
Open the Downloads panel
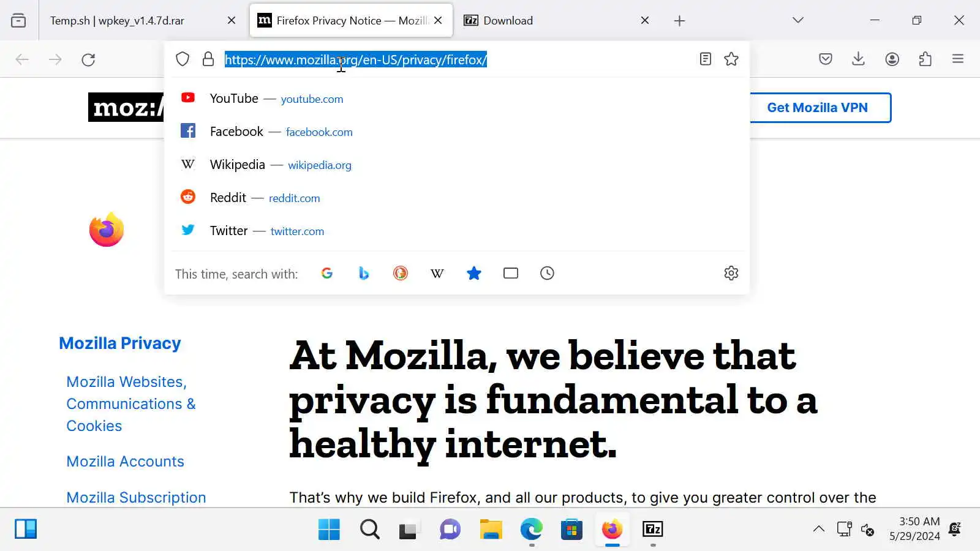pyautogui.click(x=859, y=59)
